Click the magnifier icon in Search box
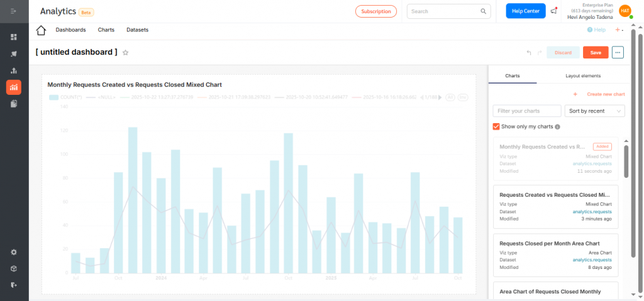 pos(483,11)
